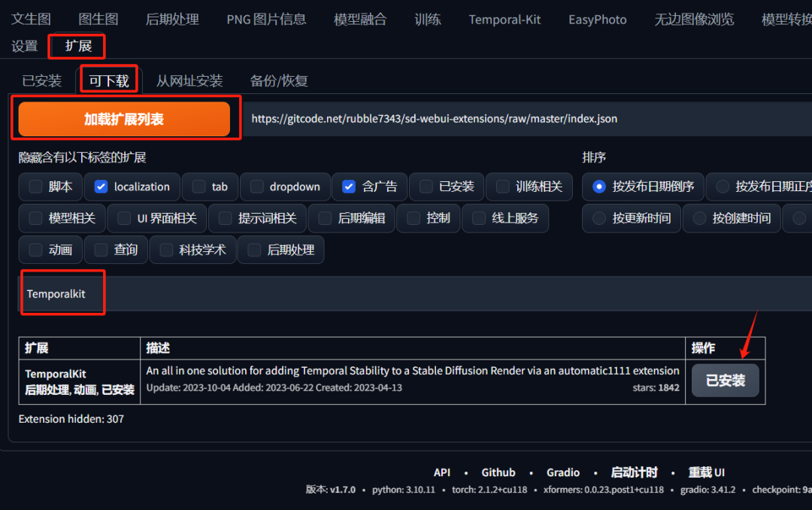Click the Temporalkit search field
Image resolution: width=812 pixels, height=510 pixels.
[415, 294]
